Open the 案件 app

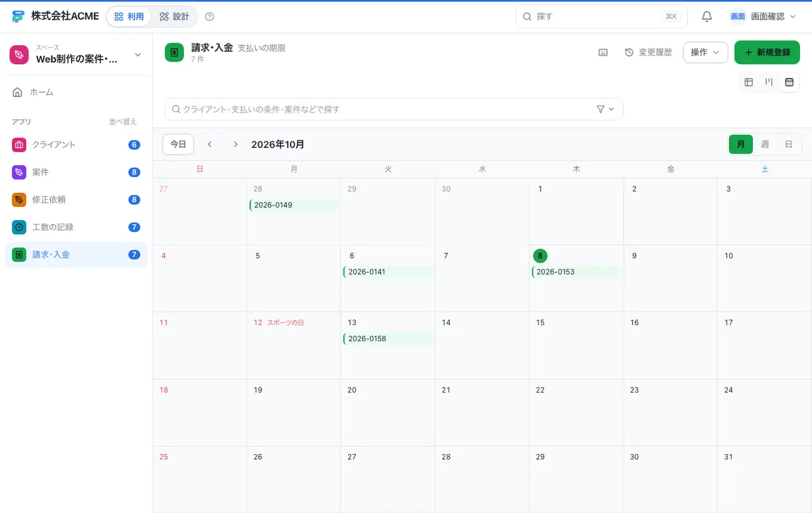pyautogui.click(x=76, y=172)
